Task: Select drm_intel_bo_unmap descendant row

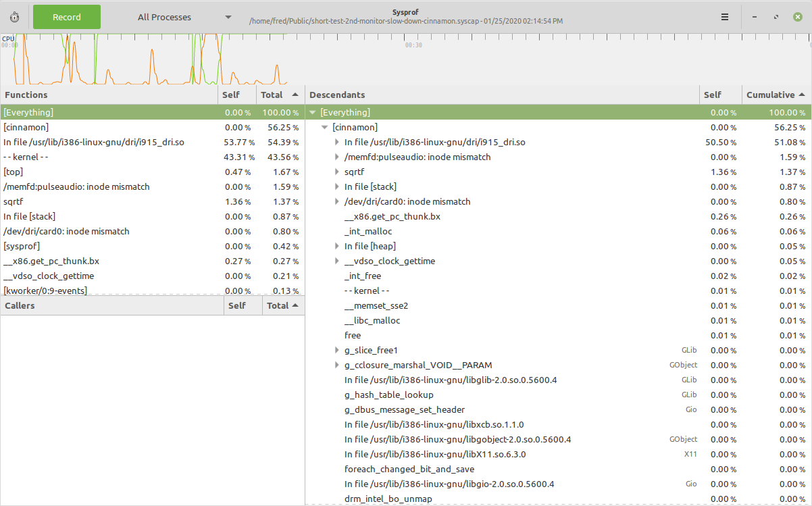Action: tap(558, 499)
